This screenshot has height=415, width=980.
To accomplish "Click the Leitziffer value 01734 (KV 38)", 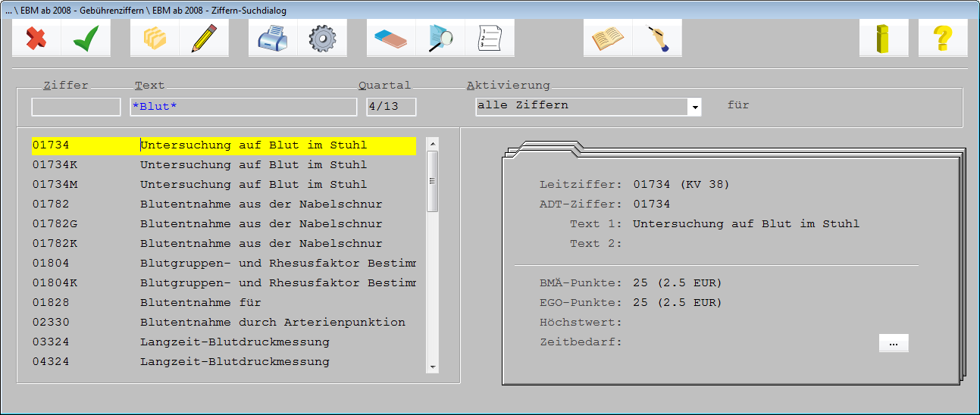I will point(681,185).
